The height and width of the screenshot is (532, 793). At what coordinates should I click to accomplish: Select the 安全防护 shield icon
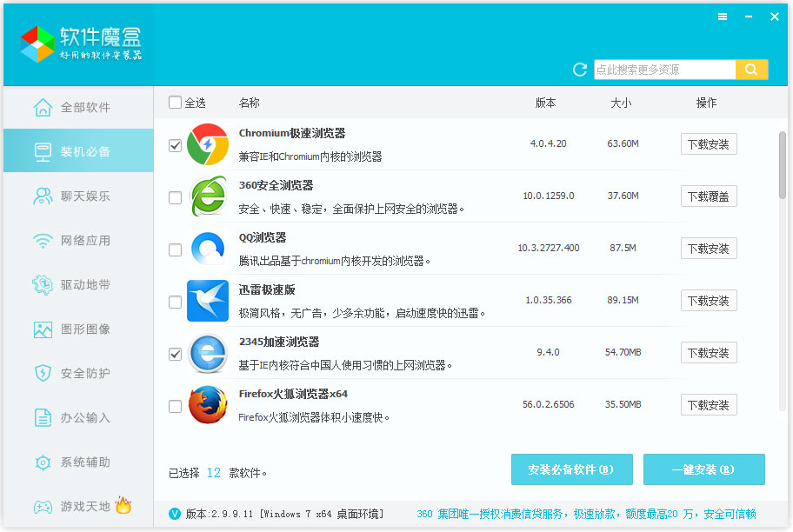point(42,374)
